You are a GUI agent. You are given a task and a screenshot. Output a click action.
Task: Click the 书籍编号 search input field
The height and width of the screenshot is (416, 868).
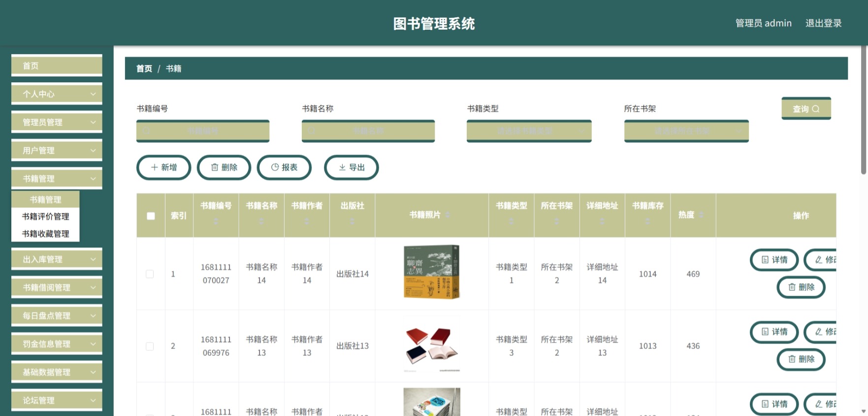(203, 131)
